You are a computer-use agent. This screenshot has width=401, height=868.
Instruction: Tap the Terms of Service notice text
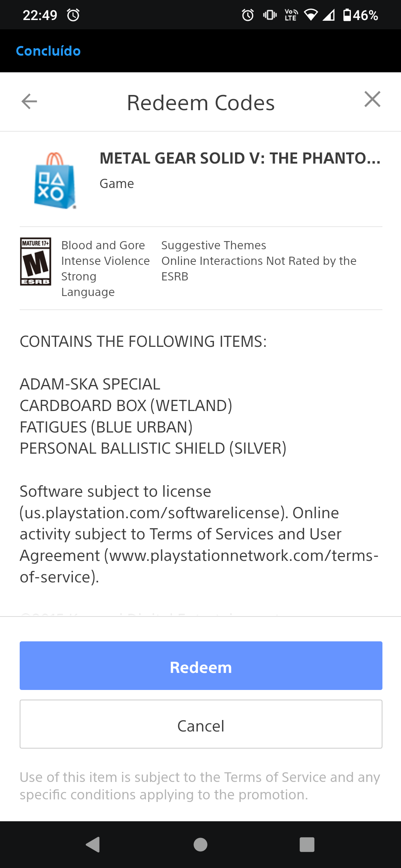200,786
